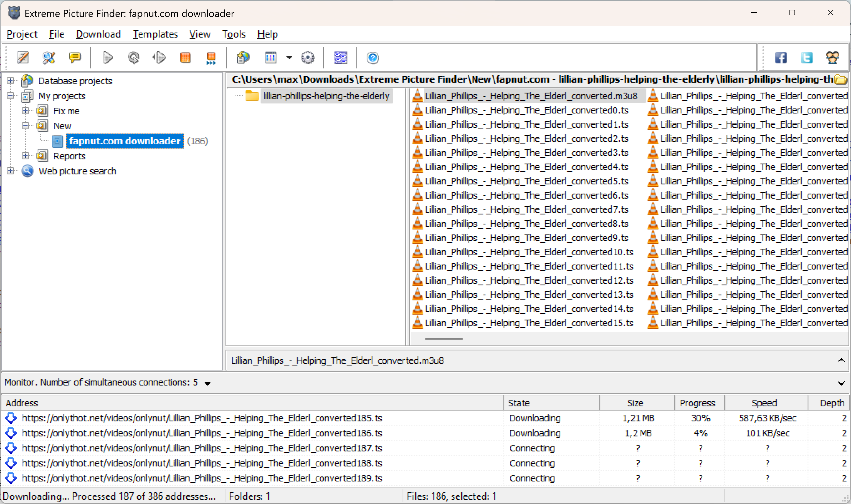851x504 pixels.
Task: Select the lillian-phillips-helping-the-elderly folder
Action: (326, 96)
